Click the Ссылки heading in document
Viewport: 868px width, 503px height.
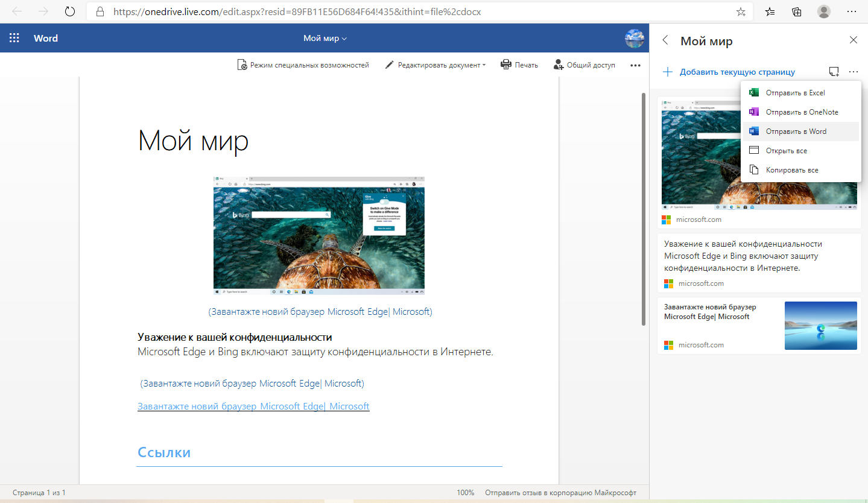coord(164,452)
